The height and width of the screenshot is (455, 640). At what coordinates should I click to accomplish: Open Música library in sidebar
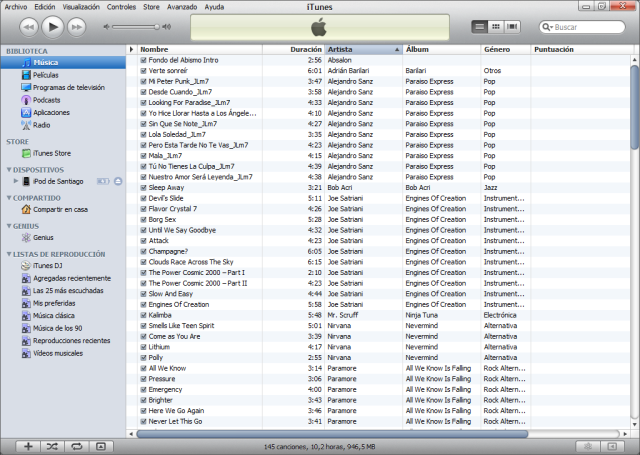coord(63,62)
